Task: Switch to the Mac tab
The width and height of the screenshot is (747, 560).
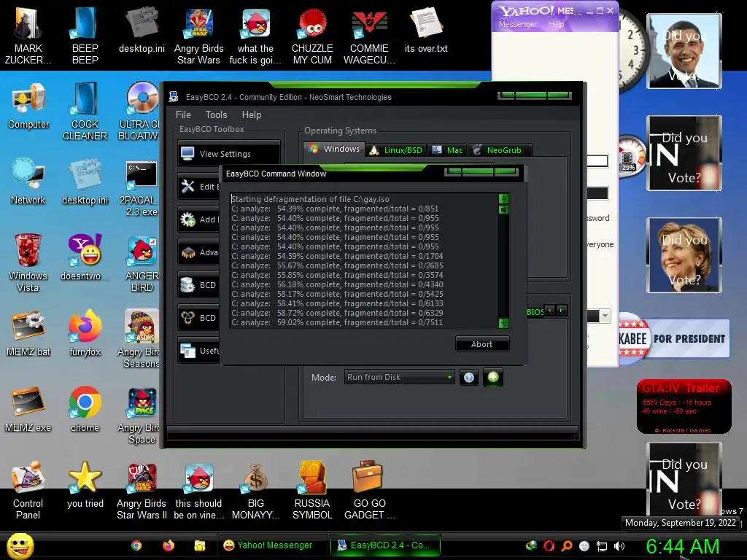Action: [447, 150]
